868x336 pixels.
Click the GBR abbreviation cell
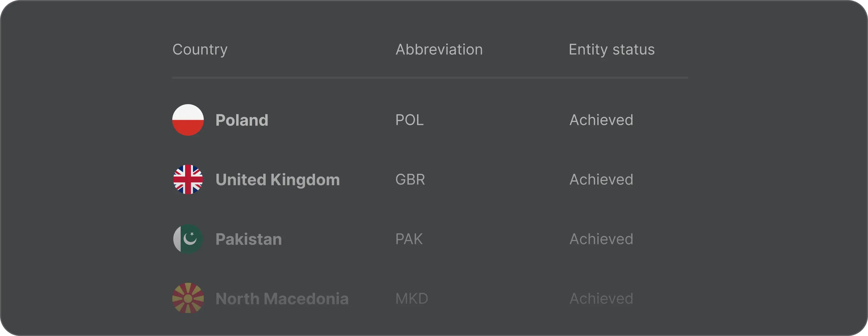pyautogui.click(x=410, y=179)
